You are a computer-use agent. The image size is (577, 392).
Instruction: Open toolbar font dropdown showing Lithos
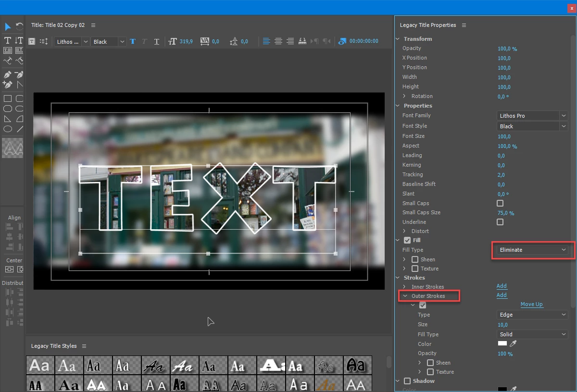pos(72,42)
